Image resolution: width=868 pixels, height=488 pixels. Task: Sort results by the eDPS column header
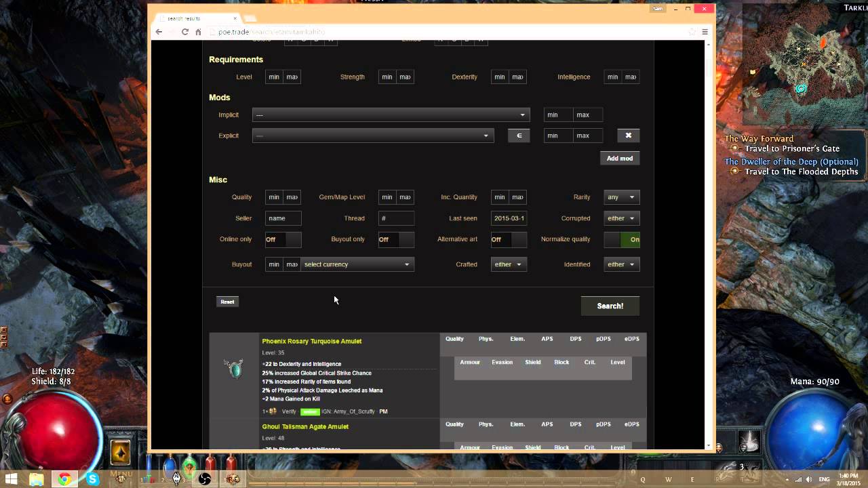[632, 339]
